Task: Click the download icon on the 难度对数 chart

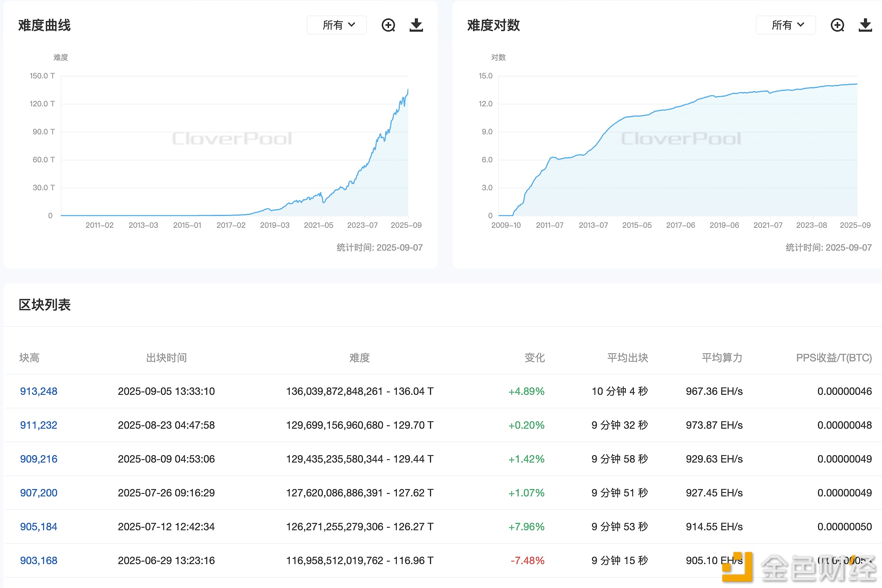Action: coord(865,25)
